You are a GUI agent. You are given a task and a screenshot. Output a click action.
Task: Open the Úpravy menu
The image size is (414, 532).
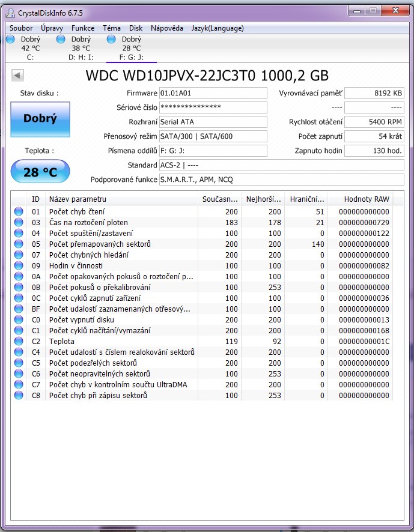52,28
